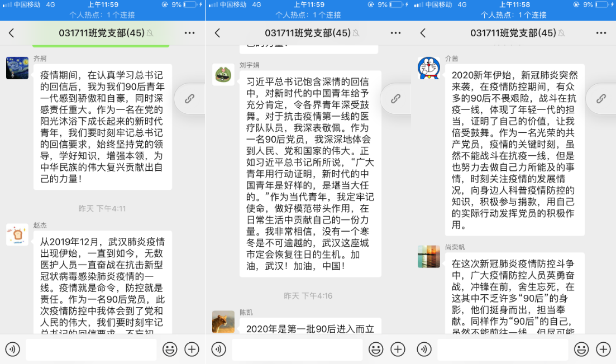The height and width of the screenshot is (364, 616).
Task: Tap floating link button beside 介茜's message
Action: tap(601, 99)
